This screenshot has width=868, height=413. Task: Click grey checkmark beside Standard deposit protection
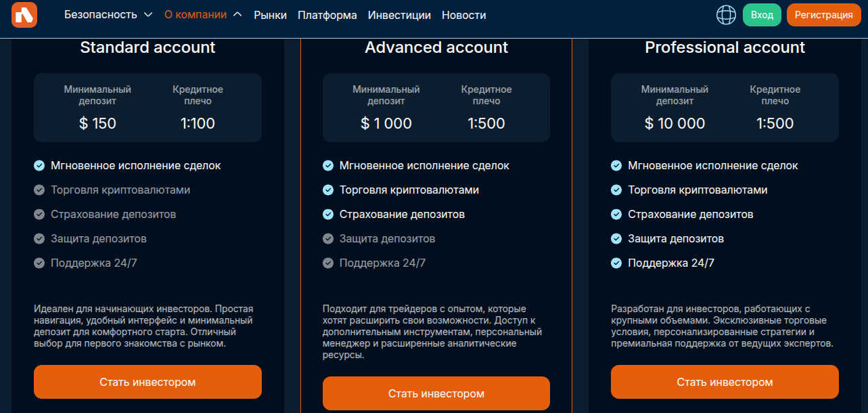[39, 239]
